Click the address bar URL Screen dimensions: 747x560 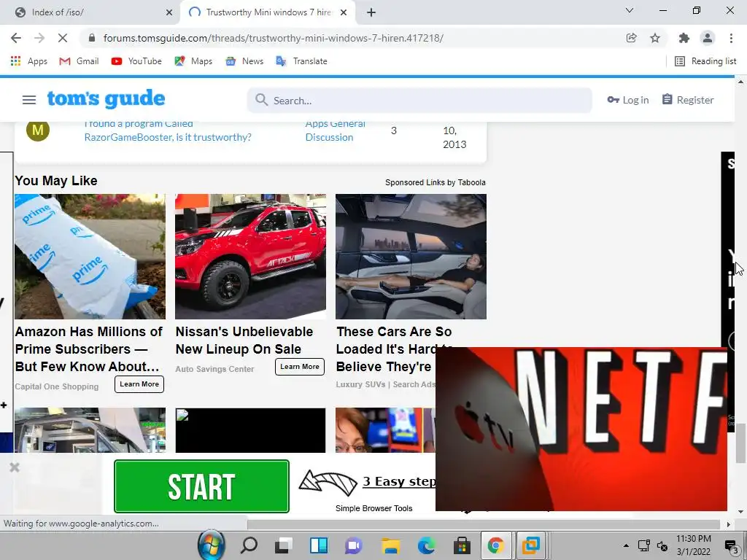pos(273,38)
